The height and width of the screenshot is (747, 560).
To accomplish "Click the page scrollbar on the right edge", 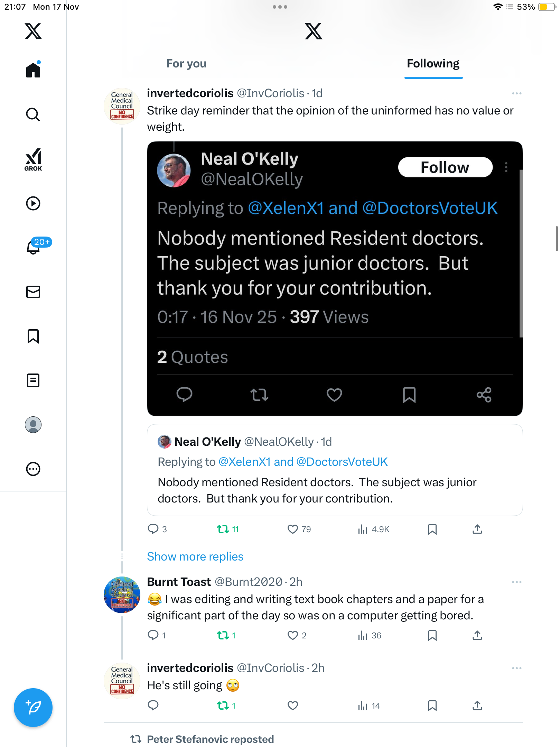I will (557, 239).
